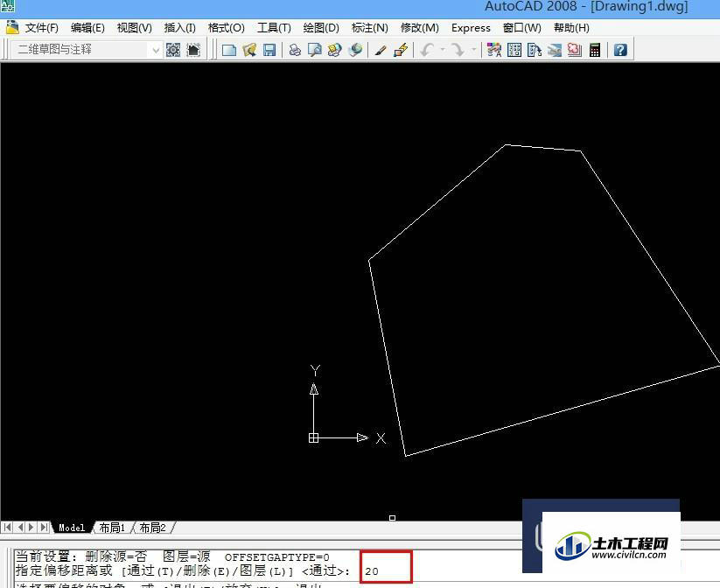Expand the Undo history dropdown arrow

444,50
